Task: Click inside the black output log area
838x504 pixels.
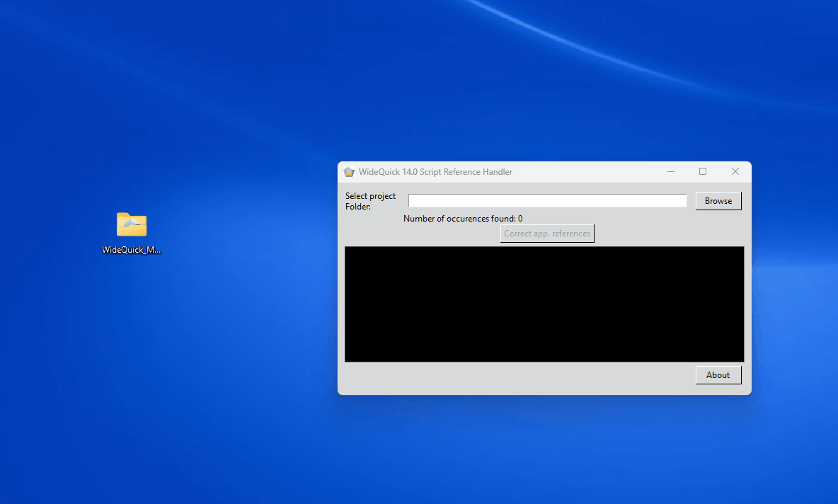Action: [x=544, y=304]
